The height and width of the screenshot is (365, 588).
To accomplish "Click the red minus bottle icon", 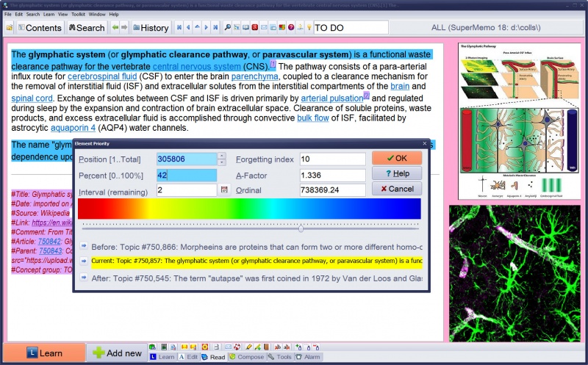I will [x=317, y=347].
